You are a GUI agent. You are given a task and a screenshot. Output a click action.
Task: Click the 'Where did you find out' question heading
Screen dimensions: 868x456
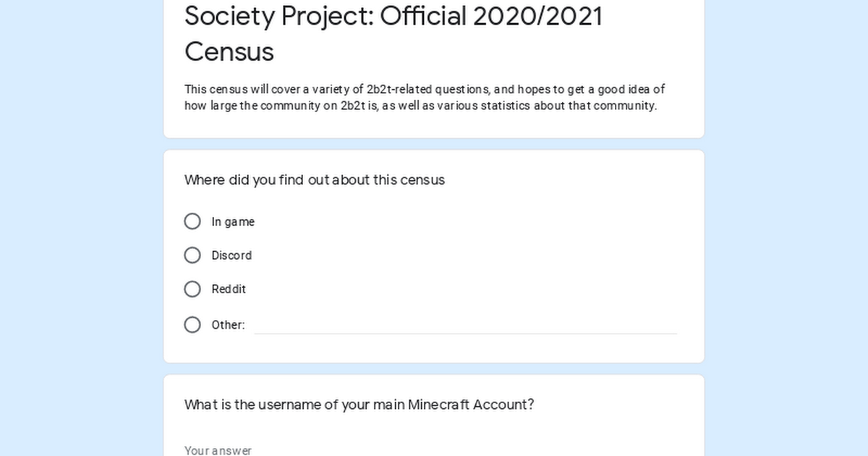point(315,180)
